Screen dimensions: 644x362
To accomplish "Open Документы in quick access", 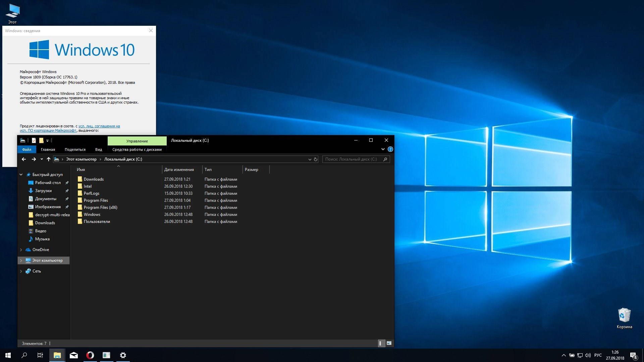I will (46, 199).
